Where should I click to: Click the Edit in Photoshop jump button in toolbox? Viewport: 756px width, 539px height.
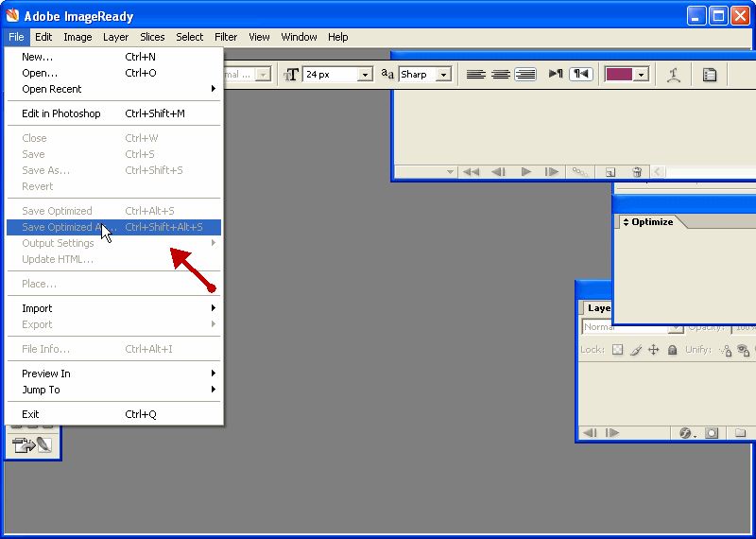(32, 444)
